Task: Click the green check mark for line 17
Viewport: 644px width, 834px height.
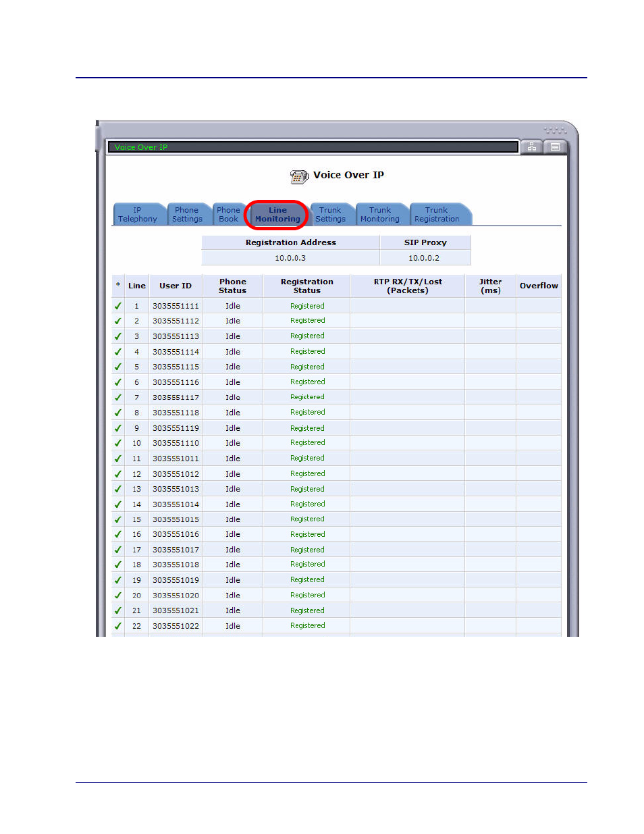Action: point(118,550)
